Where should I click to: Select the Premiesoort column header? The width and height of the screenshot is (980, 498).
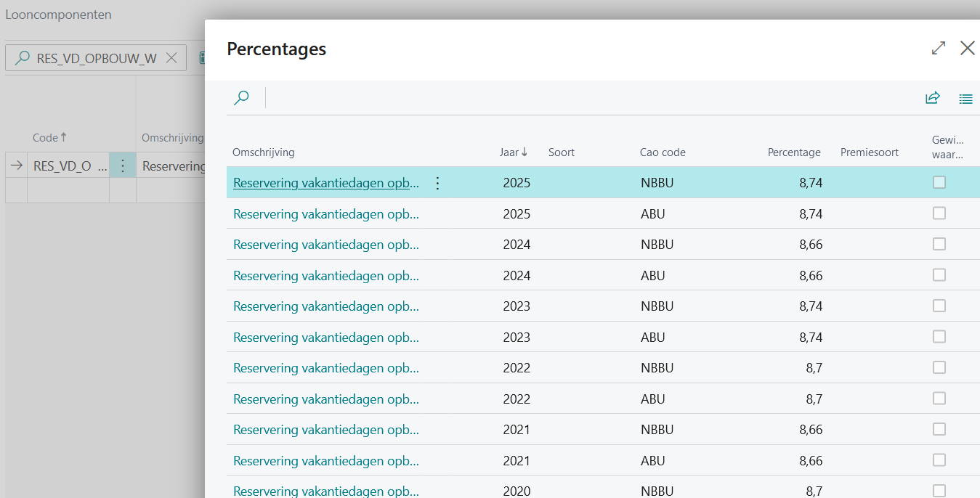tap(869, 152)
